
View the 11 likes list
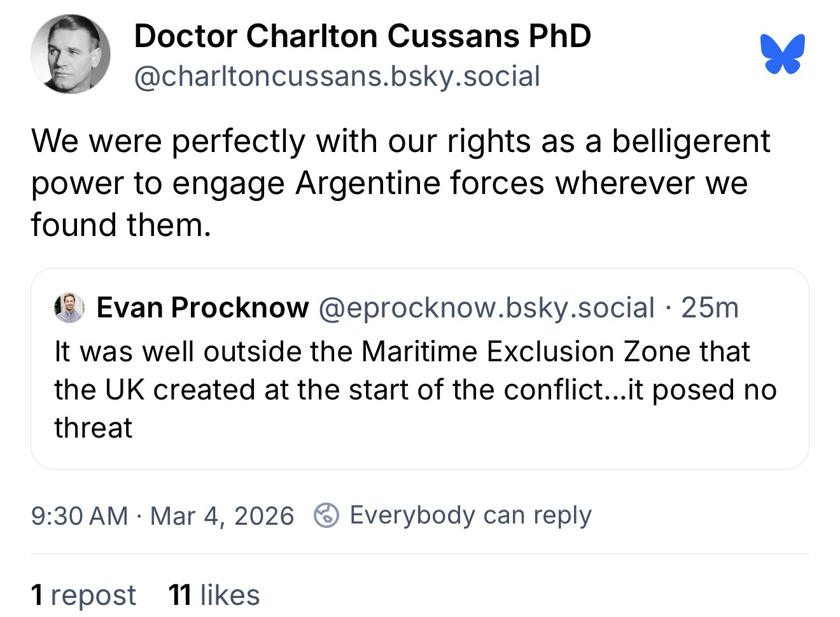coord(214,595)
